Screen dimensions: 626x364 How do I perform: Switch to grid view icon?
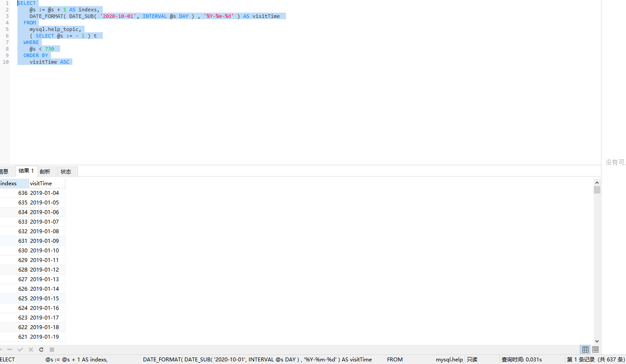[585, 350]
